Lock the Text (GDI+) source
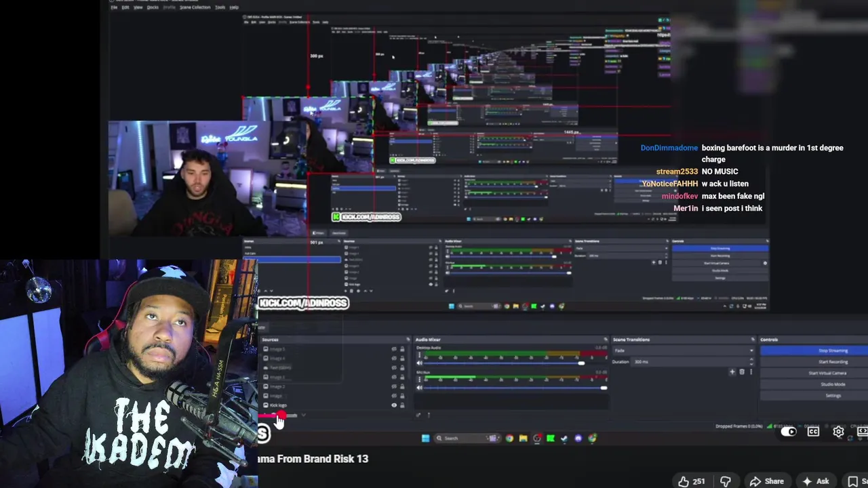 click(402, 367)
